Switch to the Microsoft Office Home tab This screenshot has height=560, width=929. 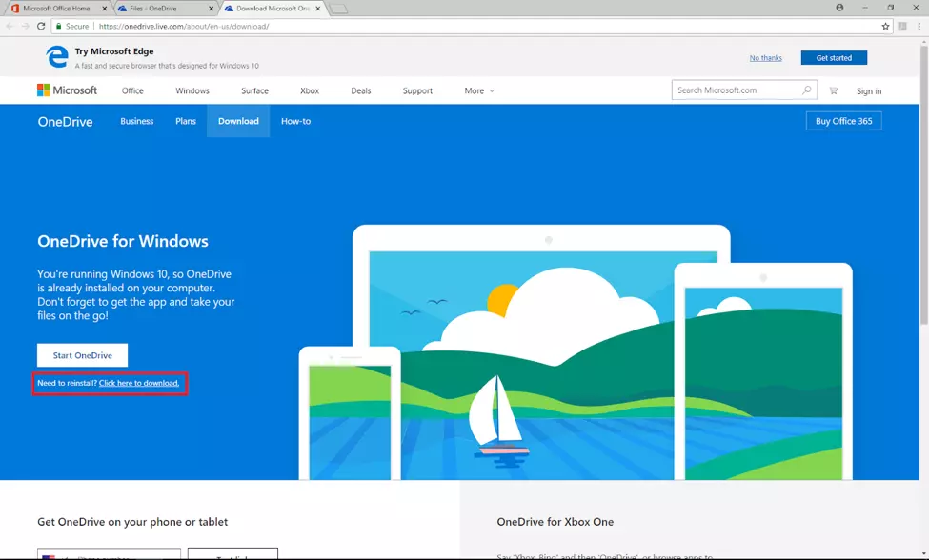pos(56,9)
